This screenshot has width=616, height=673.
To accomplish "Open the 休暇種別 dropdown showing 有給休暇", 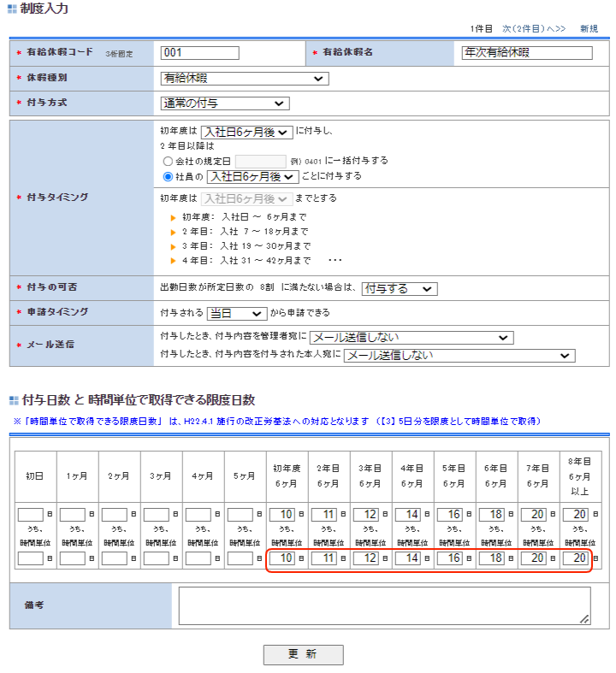I will point(245,79).
